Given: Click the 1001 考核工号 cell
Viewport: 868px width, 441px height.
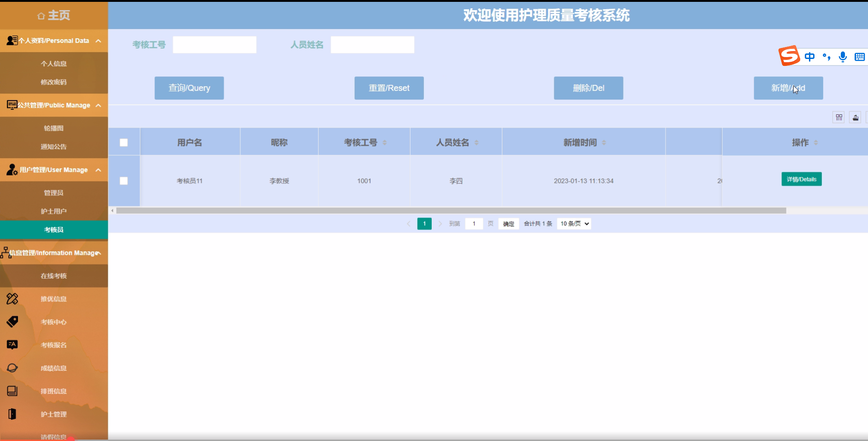Looking at the screenshot, I should [364, 181].
